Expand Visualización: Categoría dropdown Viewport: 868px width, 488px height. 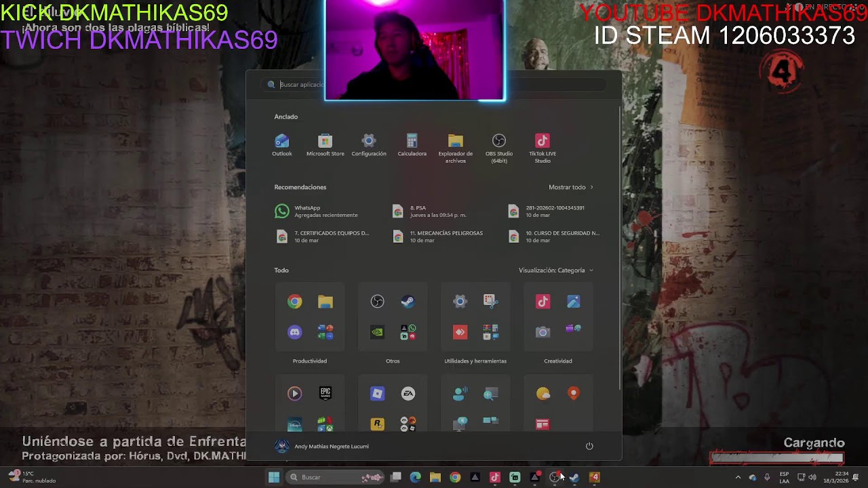pyautogui.click(x=556, y=270)
